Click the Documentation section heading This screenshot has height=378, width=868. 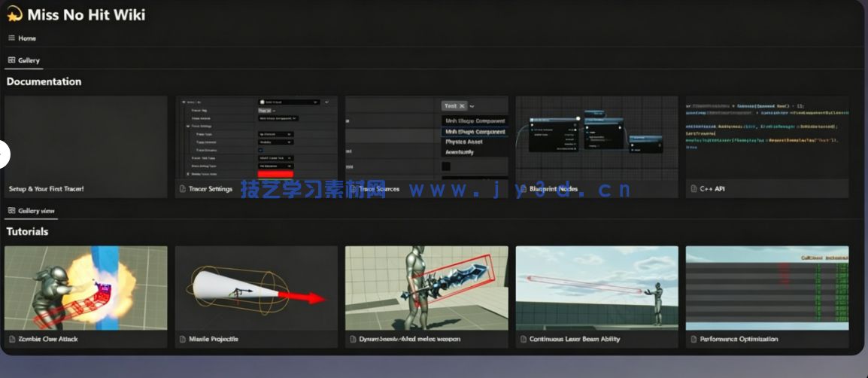[x=44, y=81]
